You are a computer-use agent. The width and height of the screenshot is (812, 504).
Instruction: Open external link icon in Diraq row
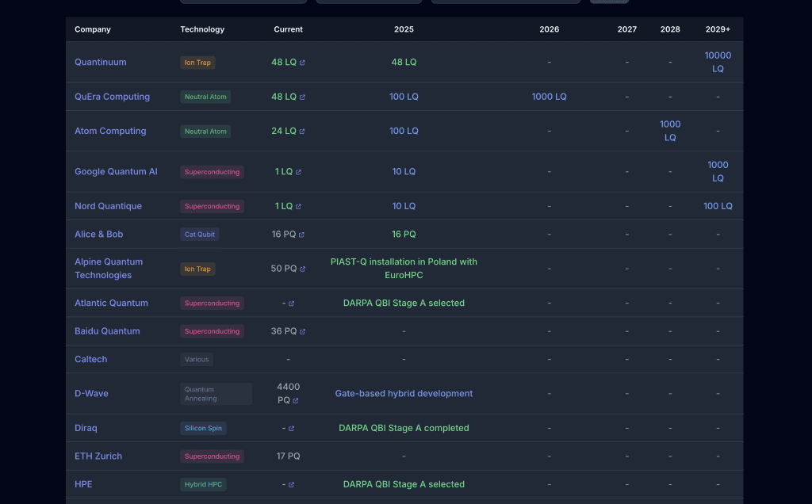291,429
